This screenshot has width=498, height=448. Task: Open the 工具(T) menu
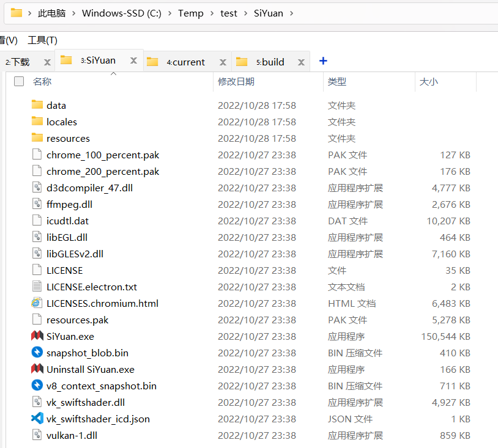(x=43, y=40)
